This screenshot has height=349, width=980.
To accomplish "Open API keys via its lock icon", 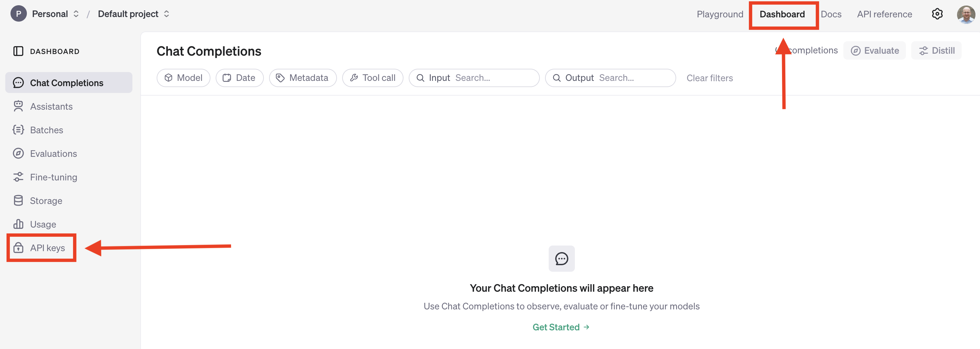I will [18, 248].
